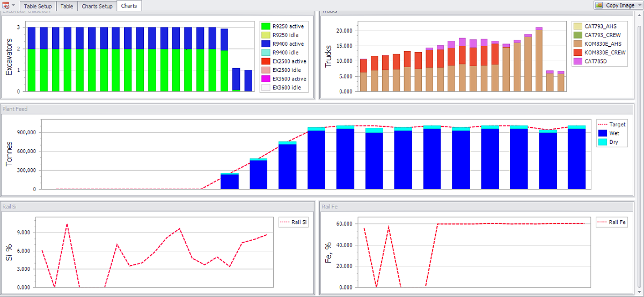Go to the Charts Setup tab
This screenshot has width=644, height=297.
97,6
